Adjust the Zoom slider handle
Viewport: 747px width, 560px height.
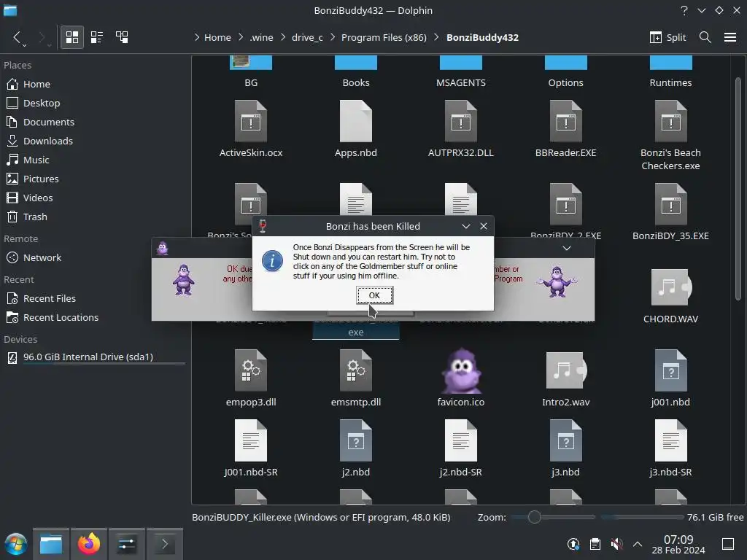[x=534, y=517]
